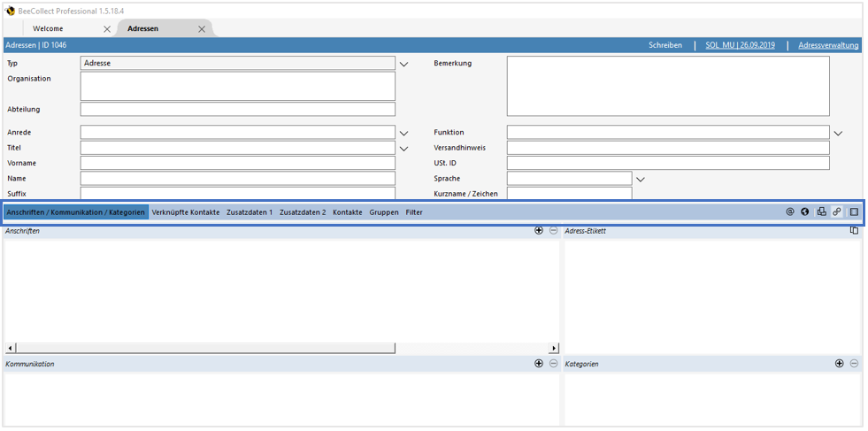Click the minus icon in the Kommunikation header
The width and height of the screenshot is (868, 431).
tap(554, 364)
